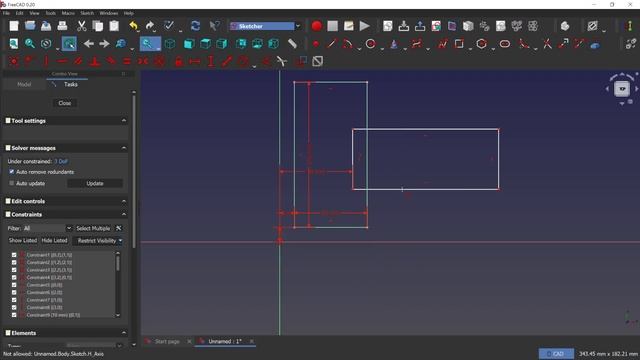The image size is (640, 360).
Task: Redo action with the redo arrow
Action: [x=150, y=26]
